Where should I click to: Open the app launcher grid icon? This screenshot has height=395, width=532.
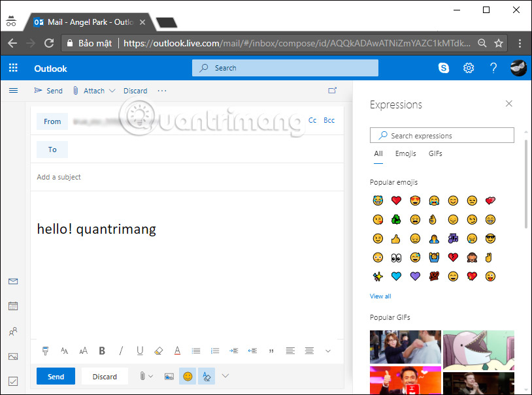(12, 68)
